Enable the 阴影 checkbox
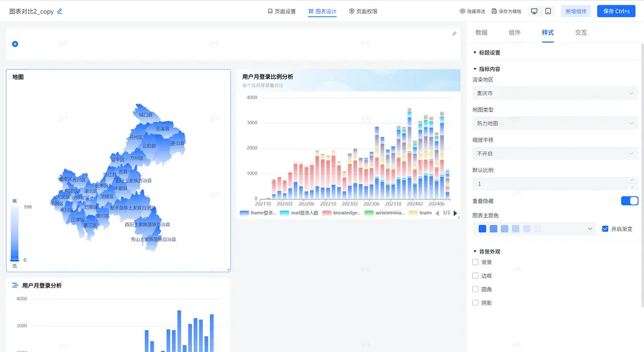Image resolution: width=644 pixels, height=352 pixels. (x=475, y=303)
